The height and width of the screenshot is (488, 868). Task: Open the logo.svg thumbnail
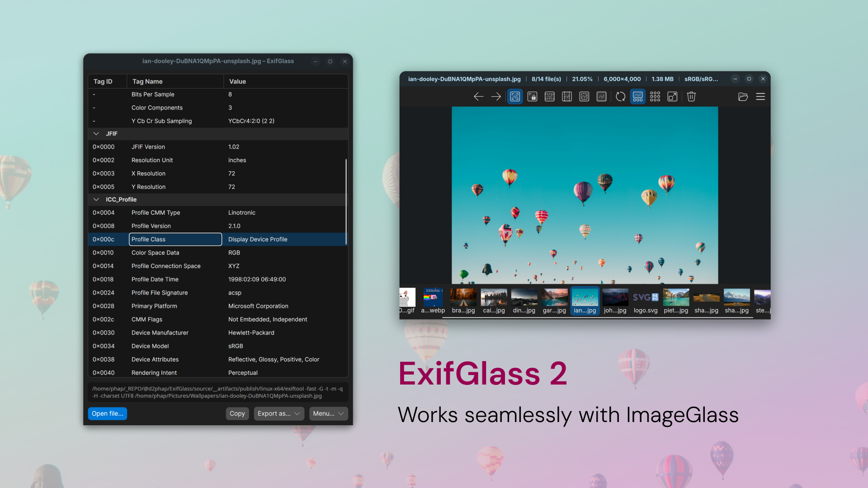[x=646, y=301]
